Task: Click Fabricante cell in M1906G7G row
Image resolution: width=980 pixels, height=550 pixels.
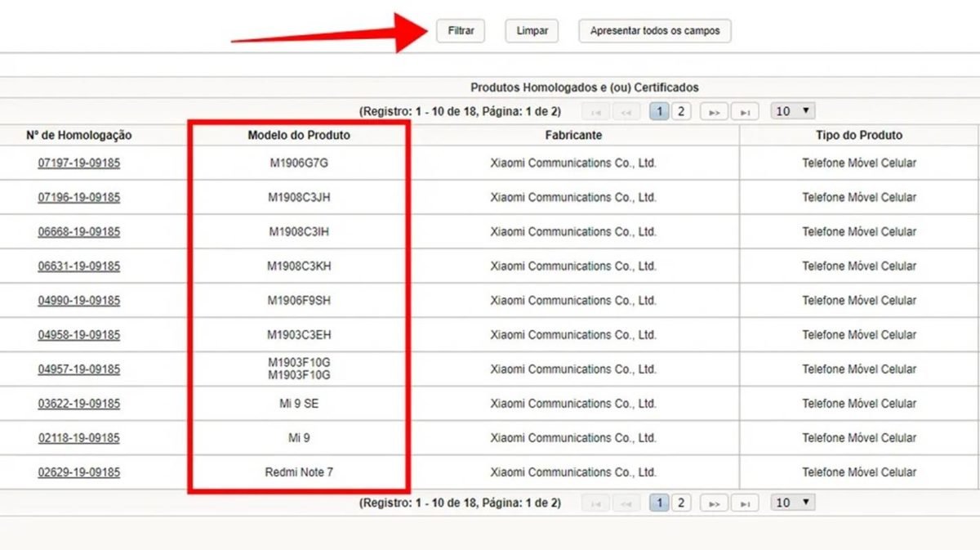Action: (x=573, y=163)
